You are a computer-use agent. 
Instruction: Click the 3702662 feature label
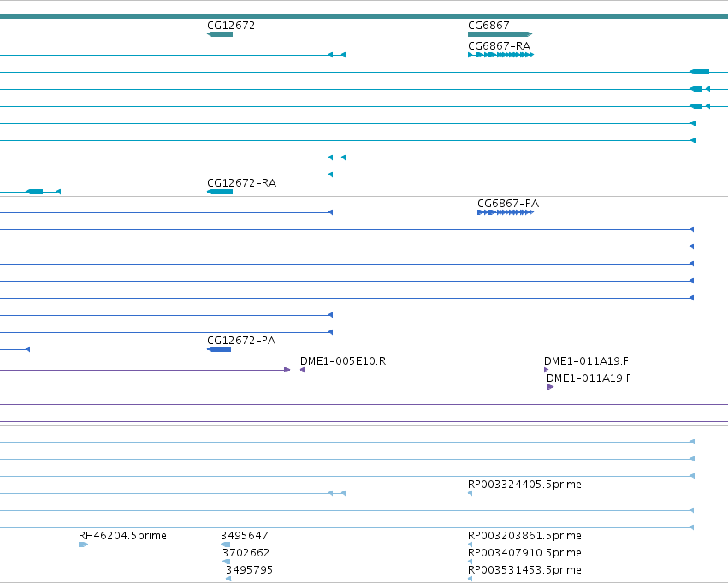246,553
